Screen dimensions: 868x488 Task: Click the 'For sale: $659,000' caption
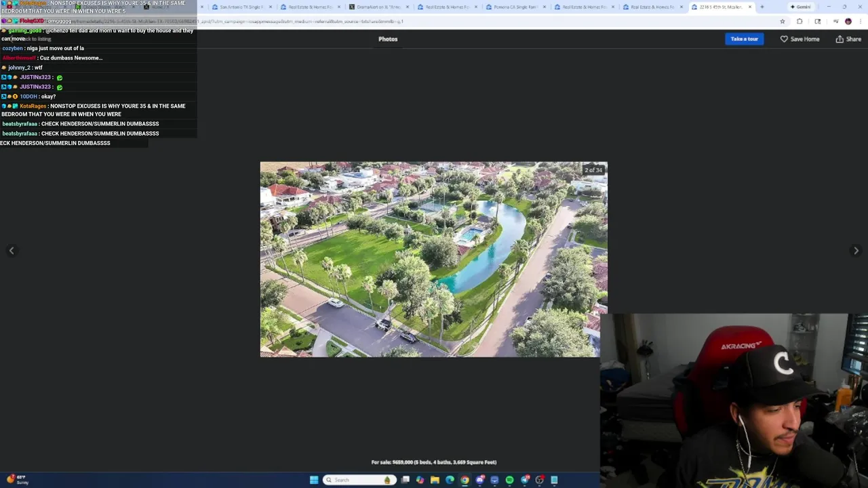coord(434,462)
